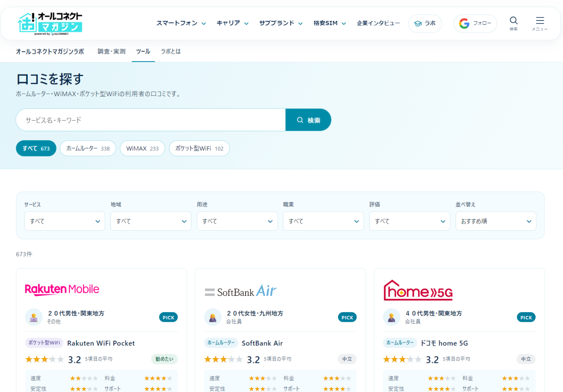This screenshot has width=563, height=392.
Task: Open the 職業 filter dropdown
Action: pos(323,221)
